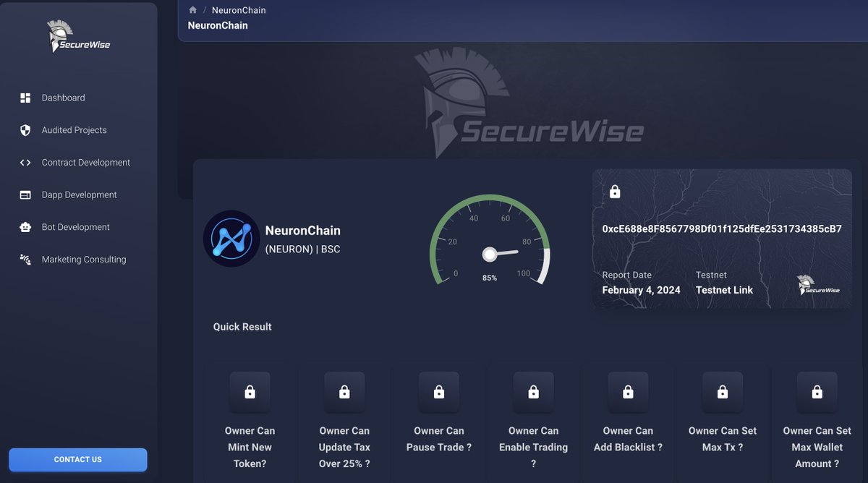This screenshot has height=483, width=868.
Task: Click the Owner Can Set Max Tx text
Action: click(723, 439)
